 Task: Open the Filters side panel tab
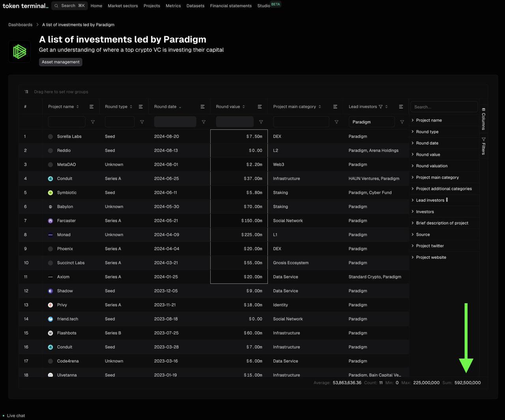click(x=483, y=146)
